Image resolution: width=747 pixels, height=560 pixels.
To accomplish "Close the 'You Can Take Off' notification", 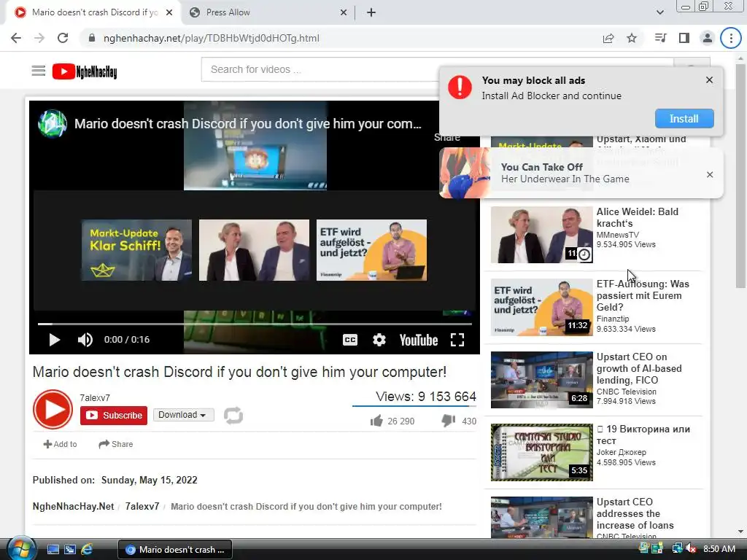I will click(710, 175).
